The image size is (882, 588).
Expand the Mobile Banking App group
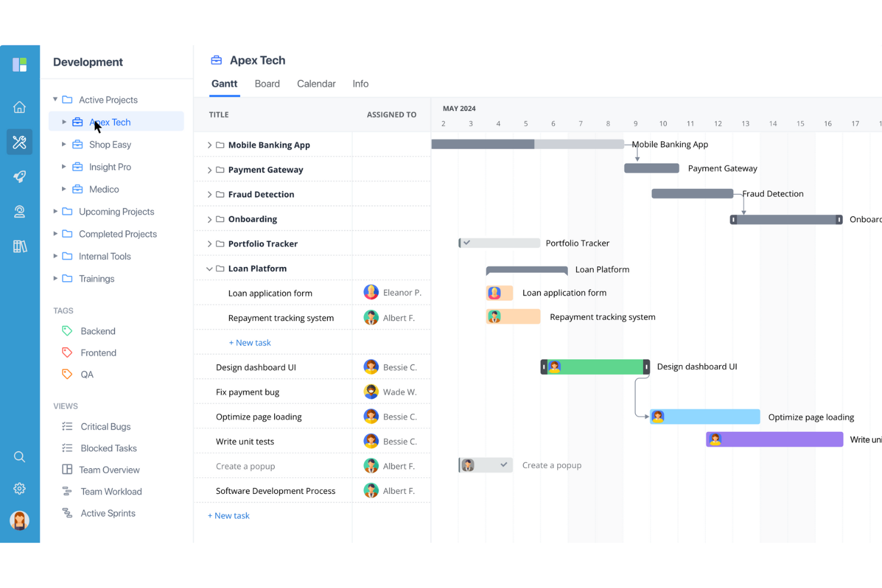point(209,144)
